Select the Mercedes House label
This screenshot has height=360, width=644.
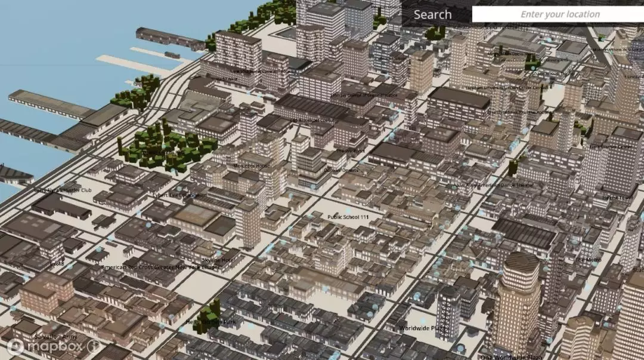[252, 166]
